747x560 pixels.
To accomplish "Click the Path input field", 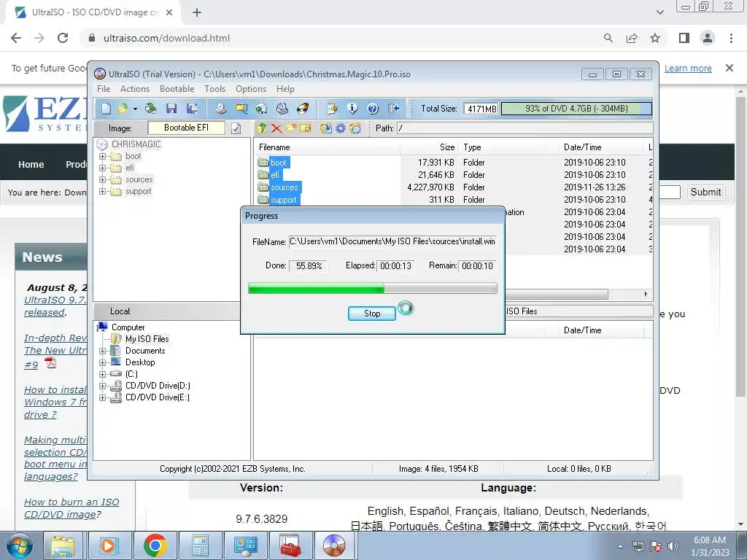I will [525, 128].
